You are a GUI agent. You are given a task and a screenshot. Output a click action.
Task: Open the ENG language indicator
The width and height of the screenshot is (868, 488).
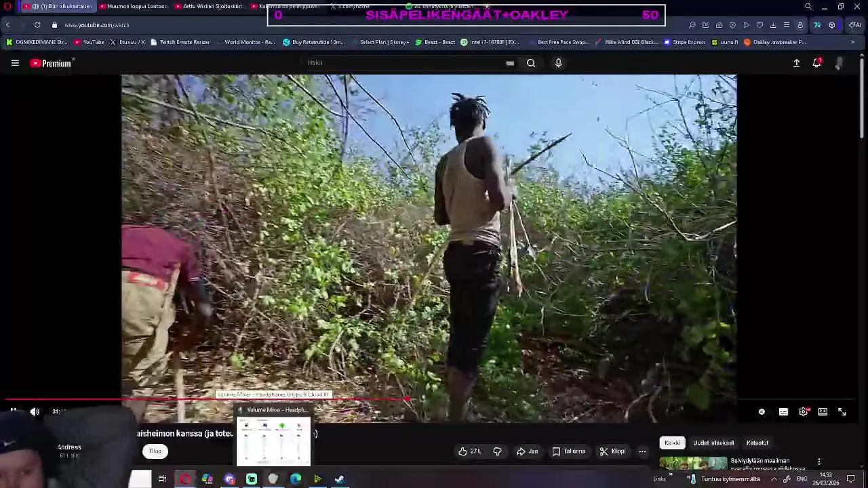point(802,479)
